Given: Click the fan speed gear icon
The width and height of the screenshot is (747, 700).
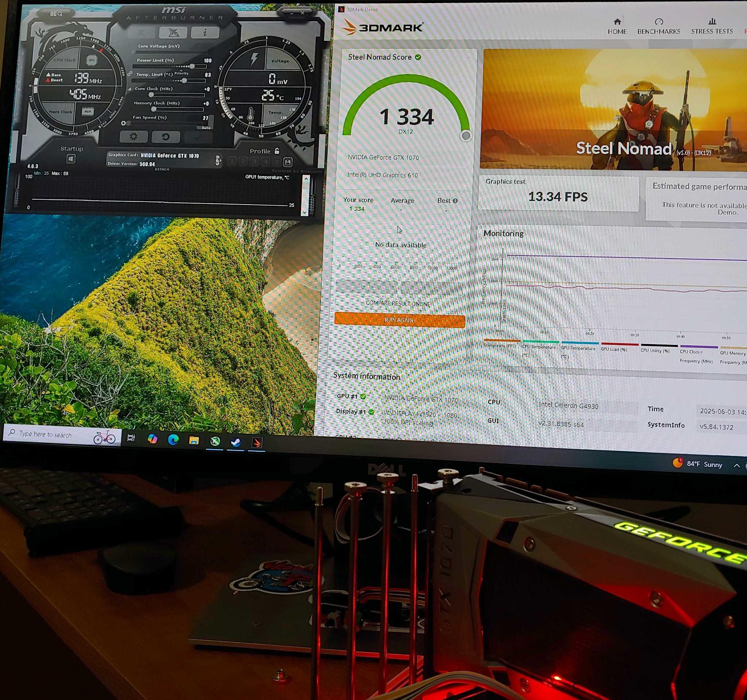Looking at the screenshot, I should click(123, 123).
